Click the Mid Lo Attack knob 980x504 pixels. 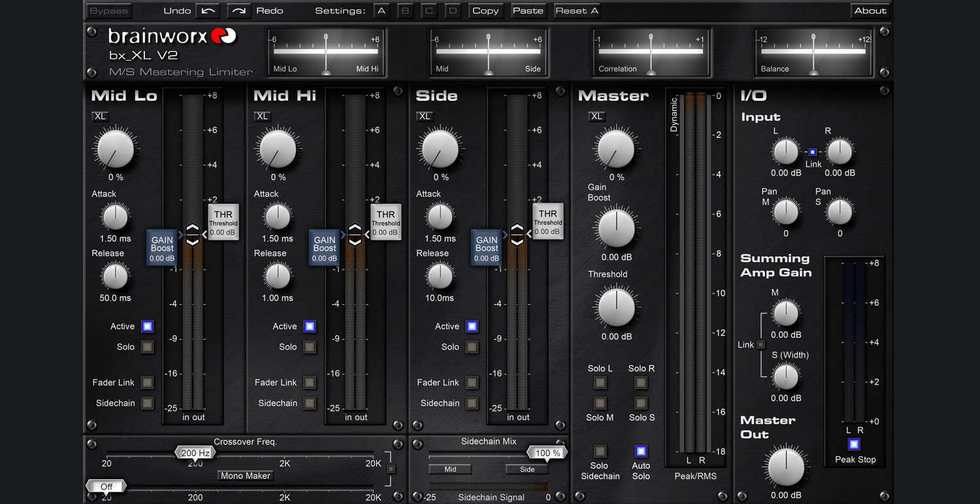116,216
